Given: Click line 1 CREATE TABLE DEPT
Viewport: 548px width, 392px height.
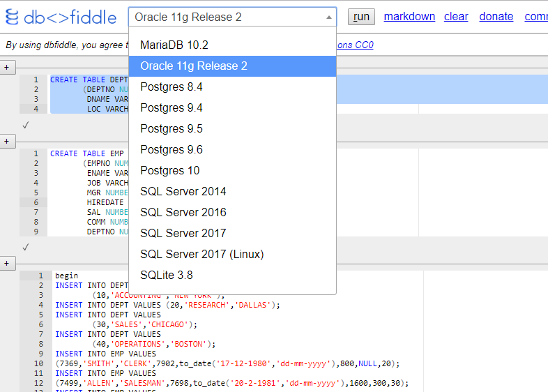Looking at the screenshot, I should click(89, 80).
